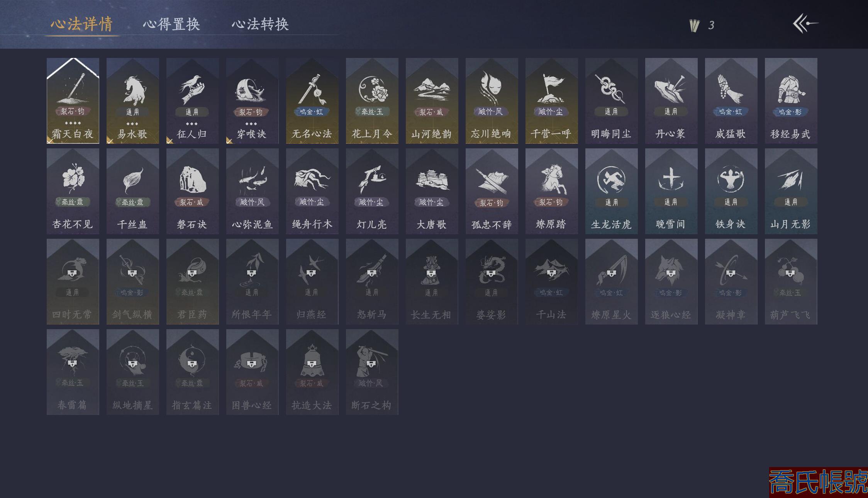The width and height of the screenshot is (868, 498).
Task: Select the 大唐歌 palace card
Action: click(x=432, y=191)
